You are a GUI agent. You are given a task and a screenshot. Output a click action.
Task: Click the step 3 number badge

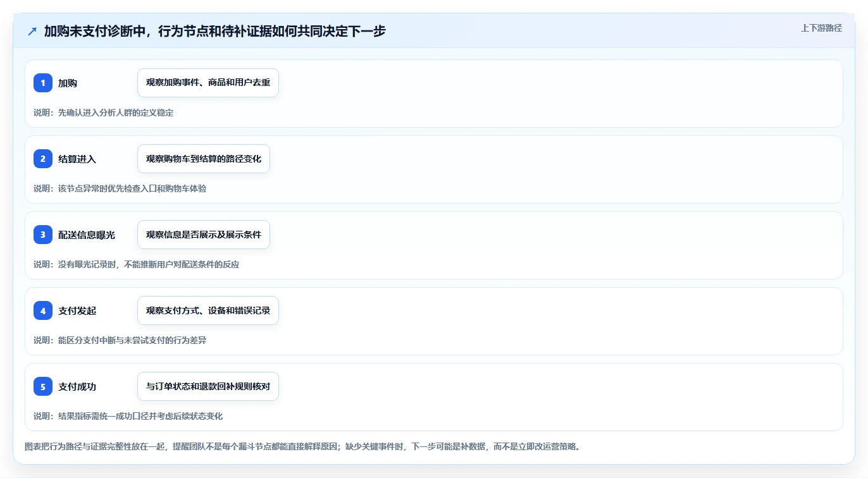pyautogui.click(x=43, y=235)
